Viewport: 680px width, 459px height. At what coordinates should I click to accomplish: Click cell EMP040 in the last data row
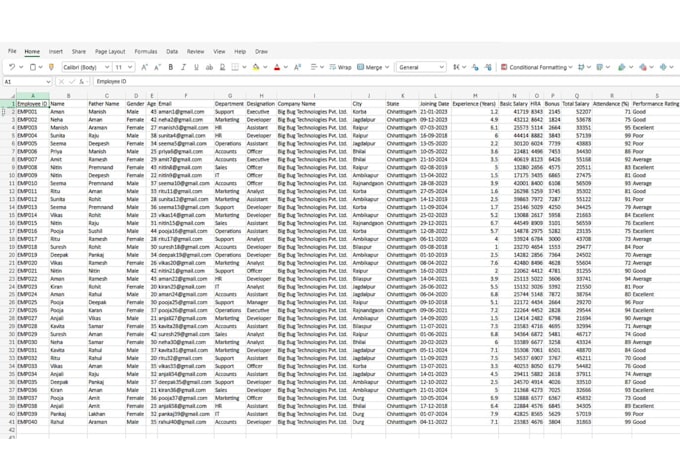pyautogui.click(x=33, y=422)
